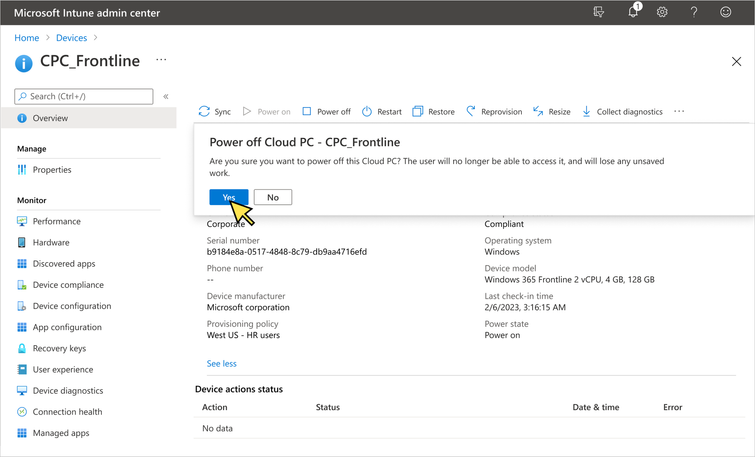Screen dimensions: 755x457
Task: Open the settings gear in the header
Action: click(x=662, y=12)
